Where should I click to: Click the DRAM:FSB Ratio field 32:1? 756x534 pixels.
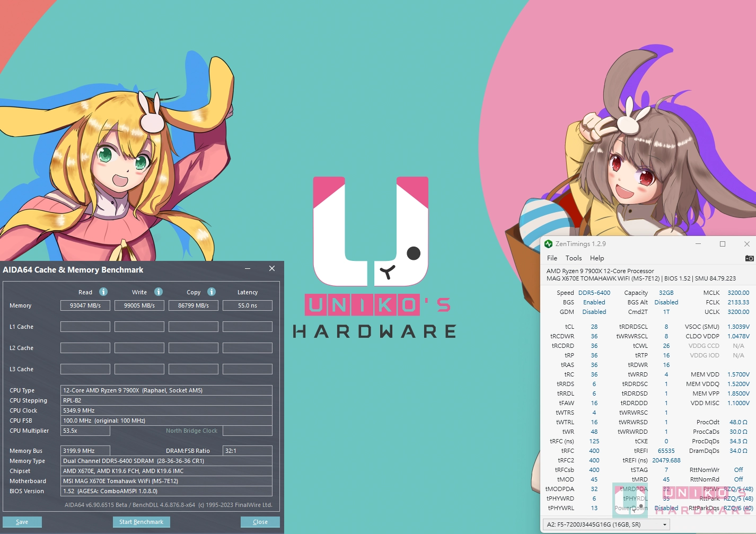248,451
